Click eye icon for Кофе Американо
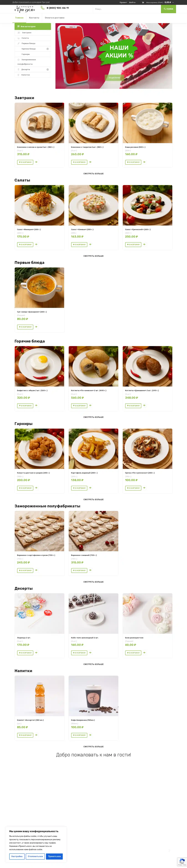This screenshot has width=187, height=868. point(90,735)
